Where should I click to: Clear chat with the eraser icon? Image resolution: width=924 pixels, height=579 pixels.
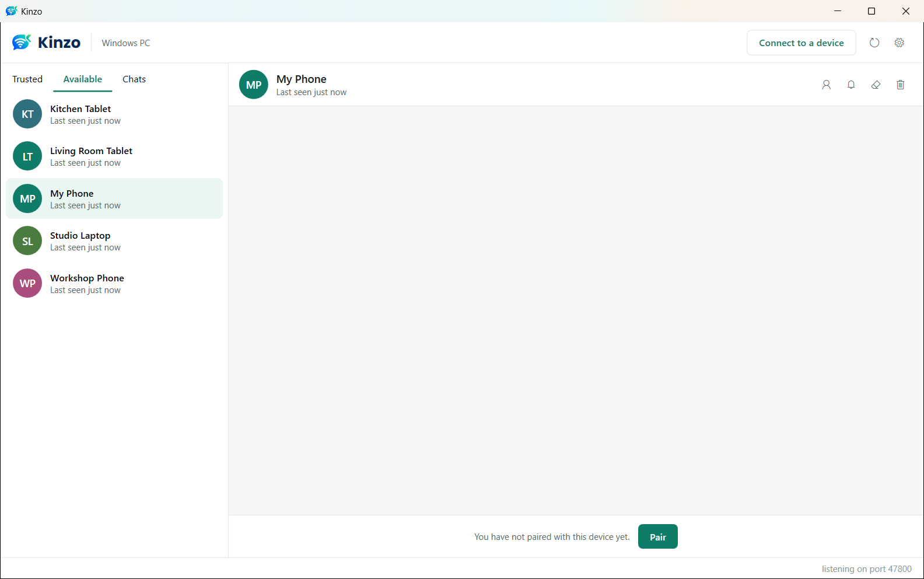click(876, 85)
